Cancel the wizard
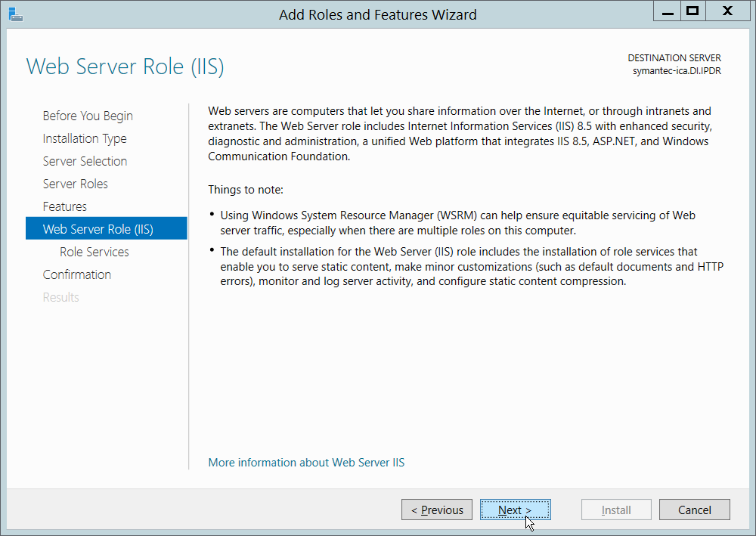Screen dimensions: 756x536 (694, 510)
